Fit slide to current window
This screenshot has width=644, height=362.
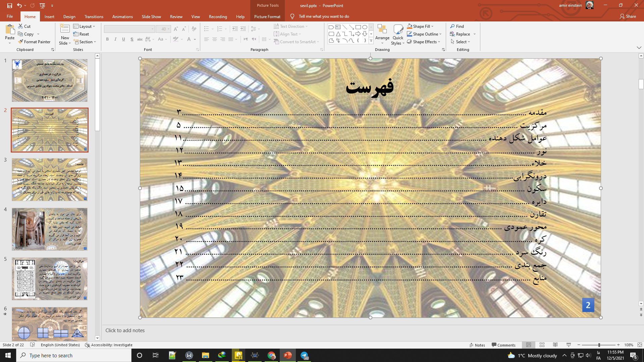click(640, 345)
